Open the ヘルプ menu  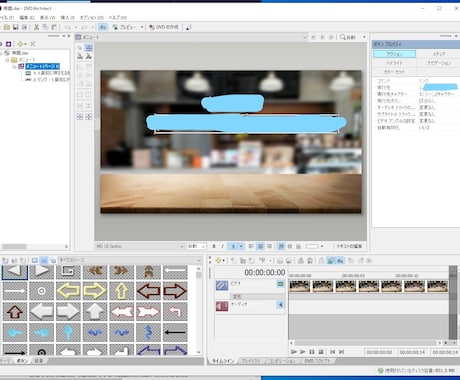pos(118,17)
